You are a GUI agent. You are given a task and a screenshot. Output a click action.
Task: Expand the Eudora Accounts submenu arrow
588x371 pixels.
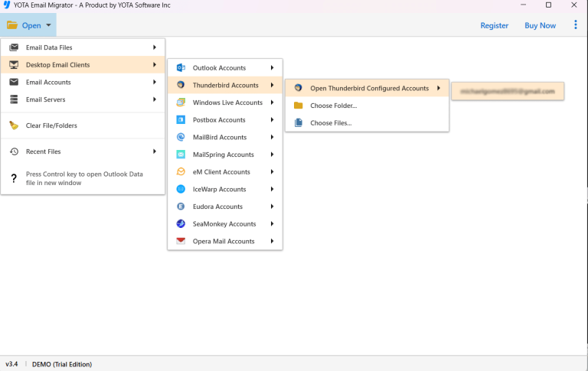click(x=272, y=207)
